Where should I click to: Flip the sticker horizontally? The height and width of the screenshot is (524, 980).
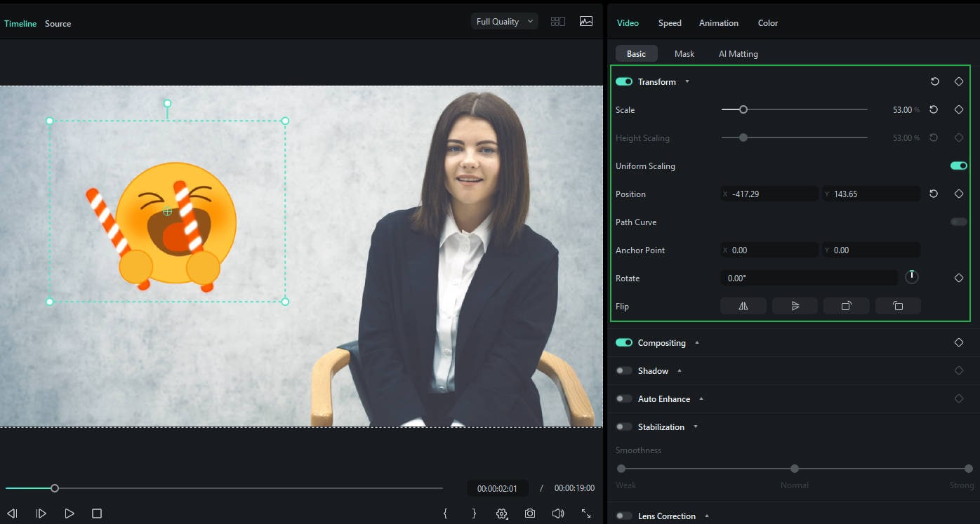[x=743, y=306]
